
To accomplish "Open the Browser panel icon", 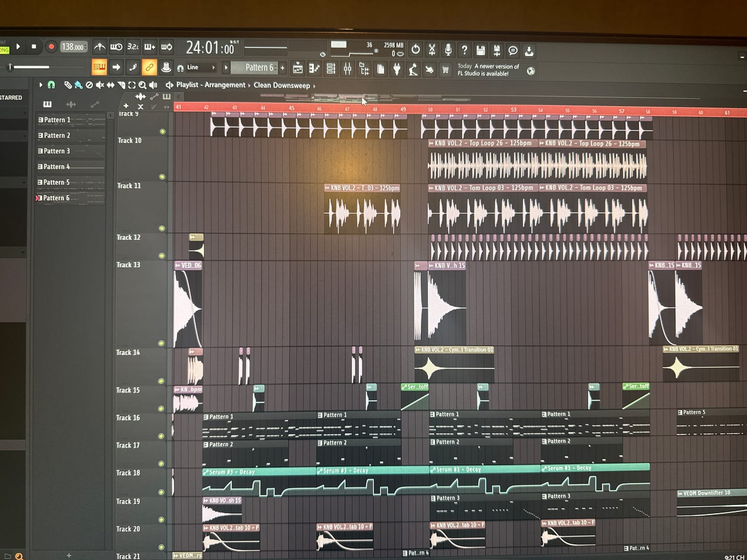I will pyautogui.click(x=364, y=68).
